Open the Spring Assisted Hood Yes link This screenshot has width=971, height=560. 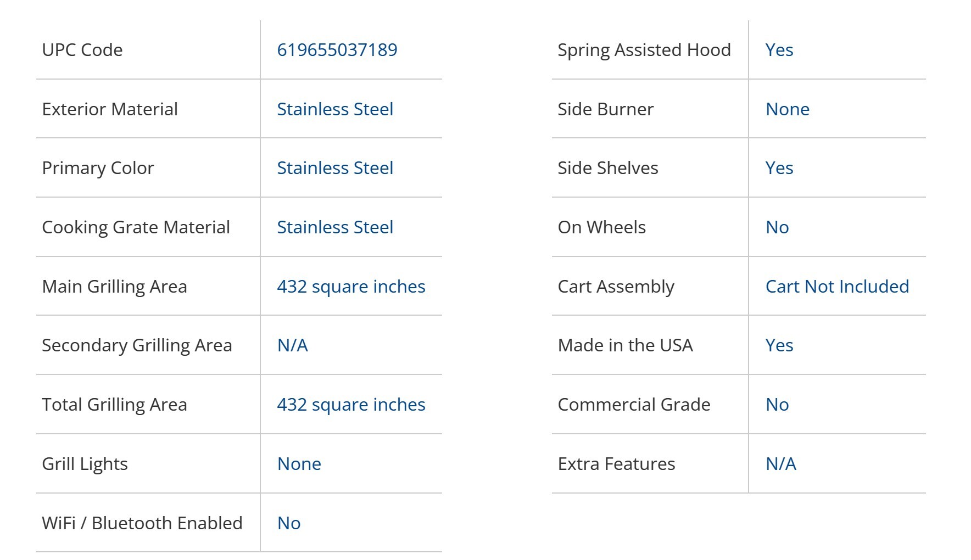point(779,50)
